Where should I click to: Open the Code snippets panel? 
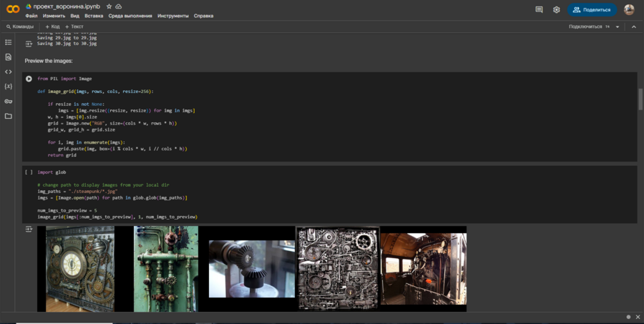9,72
